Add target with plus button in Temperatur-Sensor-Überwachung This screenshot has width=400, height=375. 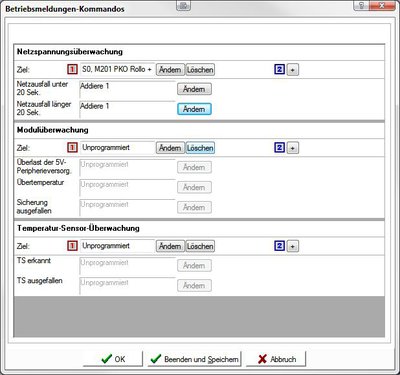pyautogui.click(x=292, y=246)
